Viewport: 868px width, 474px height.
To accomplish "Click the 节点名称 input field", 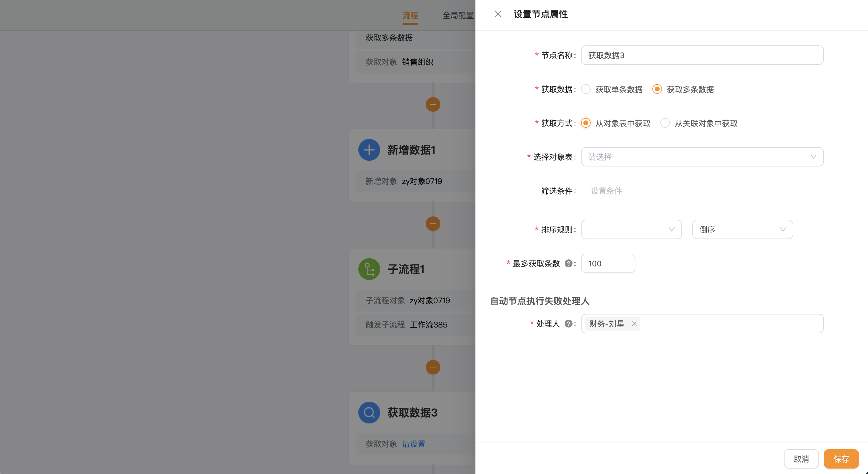I will click(x=702, y=55).
